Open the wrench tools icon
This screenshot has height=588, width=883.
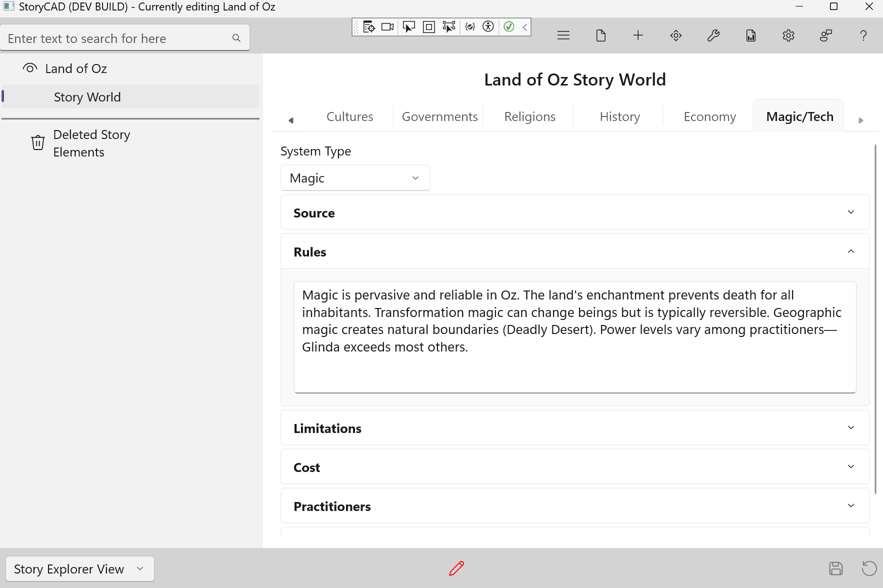713,35
